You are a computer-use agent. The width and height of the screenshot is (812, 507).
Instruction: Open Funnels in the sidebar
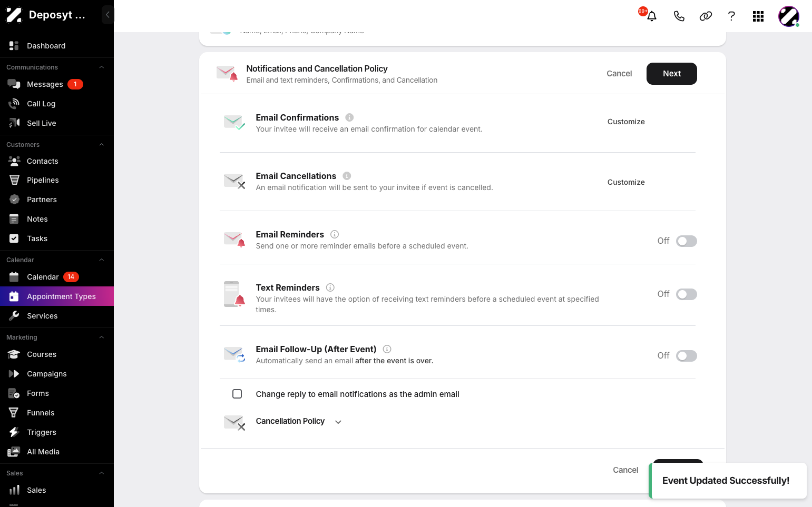57,413
